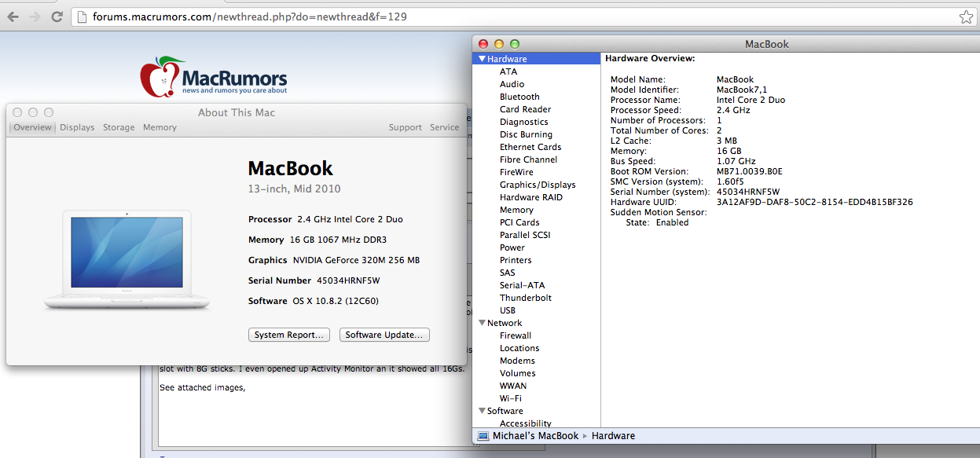Click the Service link in About This Mac

[x=444, y=127]
